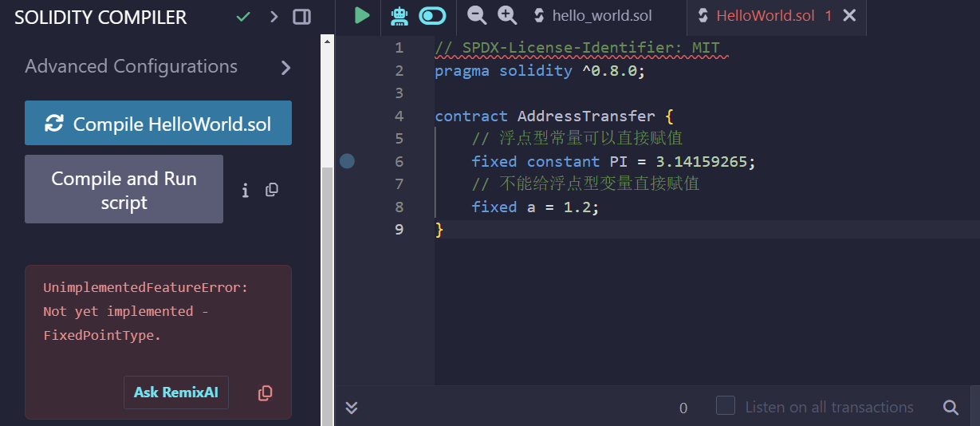Toggle the side panel layout icon

click(x=301, y=17)
